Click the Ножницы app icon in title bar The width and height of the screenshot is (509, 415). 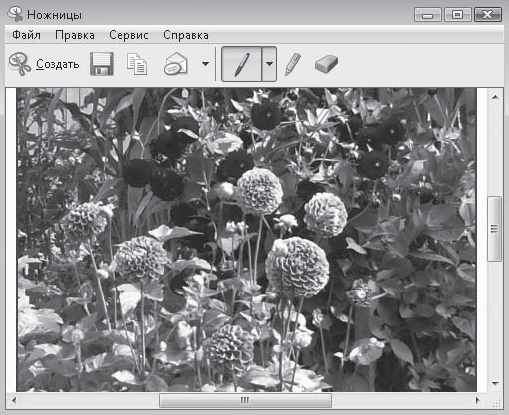pyautogui.click(x=15, y=14)
